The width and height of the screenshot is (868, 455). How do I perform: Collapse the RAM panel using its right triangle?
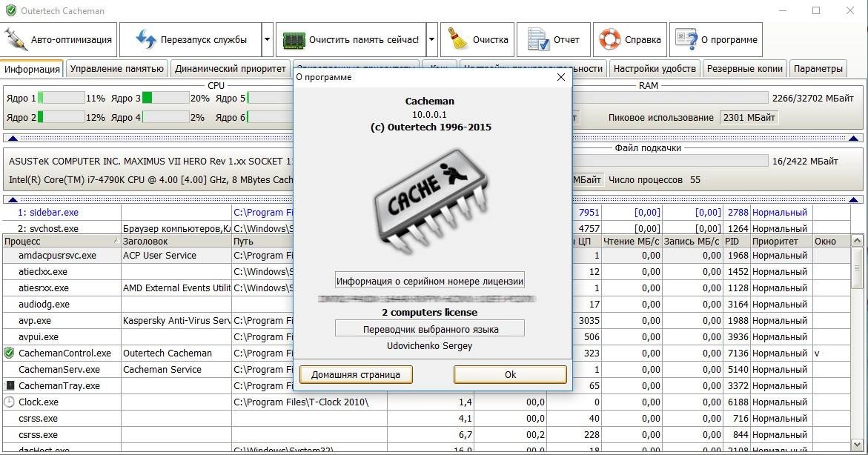[854, 138]
